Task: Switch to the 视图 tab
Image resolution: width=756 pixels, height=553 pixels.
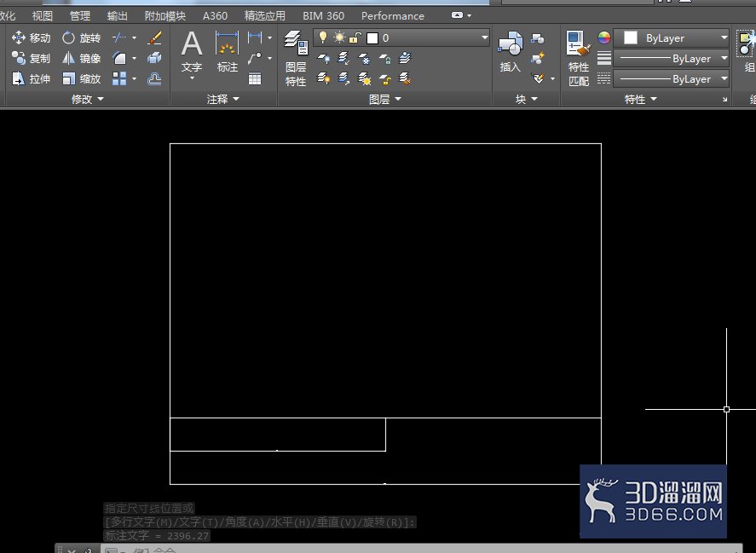Action: (42, 15)
